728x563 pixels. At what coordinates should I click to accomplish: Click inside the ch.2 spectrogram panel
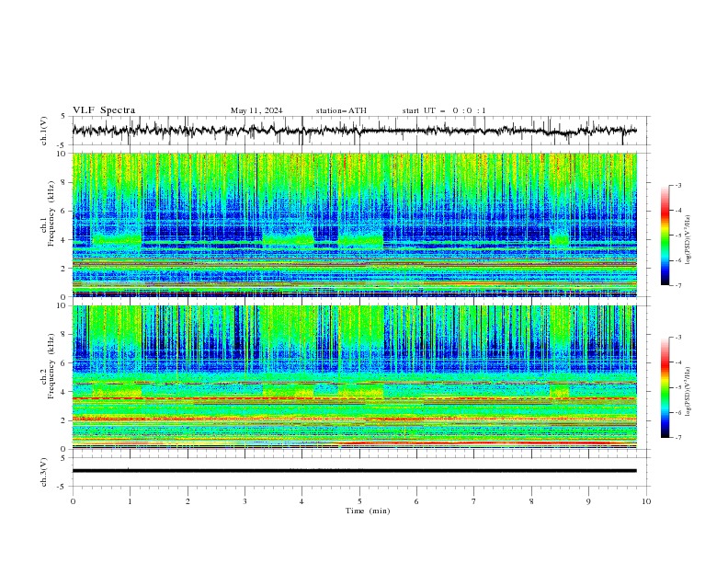point(354,377)
